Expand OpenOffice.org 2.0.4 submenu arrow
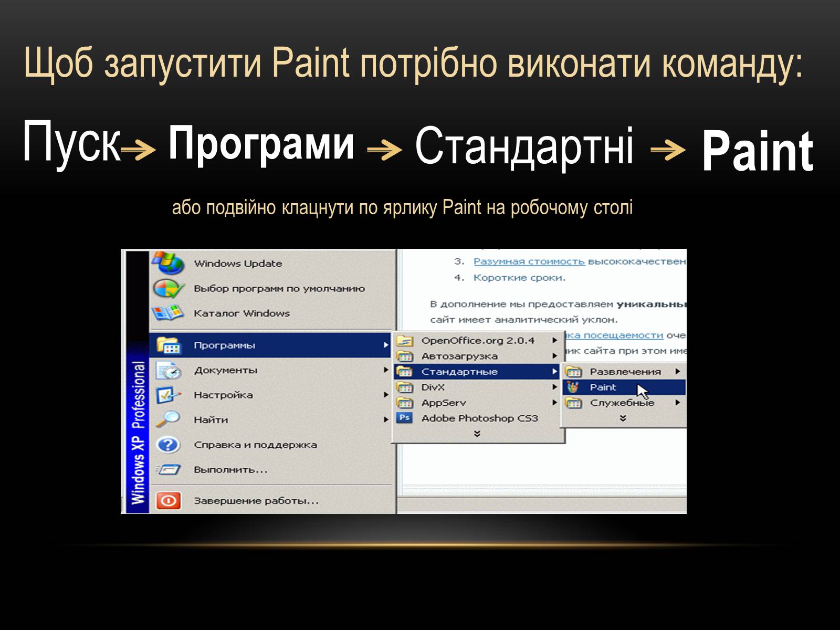The width and height of the screenshot is (840, 630). pos(554,340)
